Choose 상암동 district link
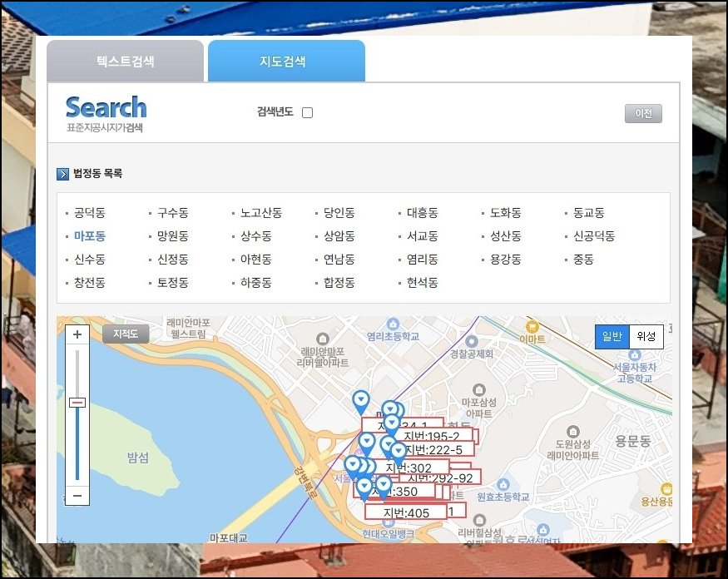Image resolution: width=728 pixels, height=579 pixels. point(339,236)
